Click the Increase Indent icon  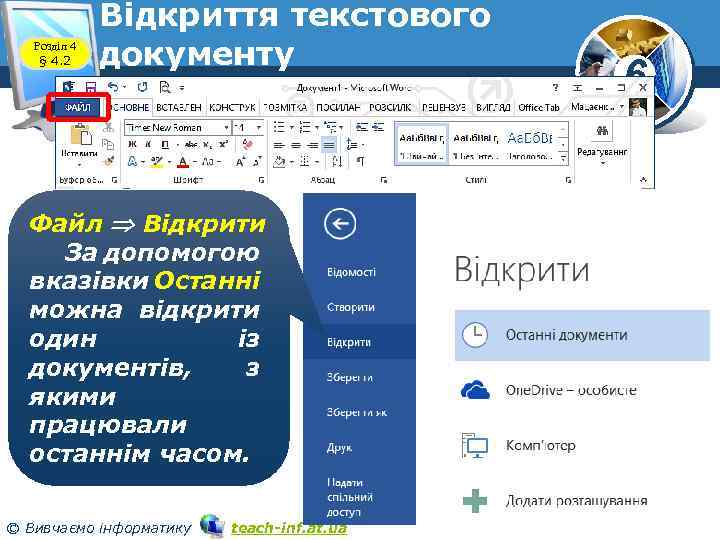tap(378, 127)
